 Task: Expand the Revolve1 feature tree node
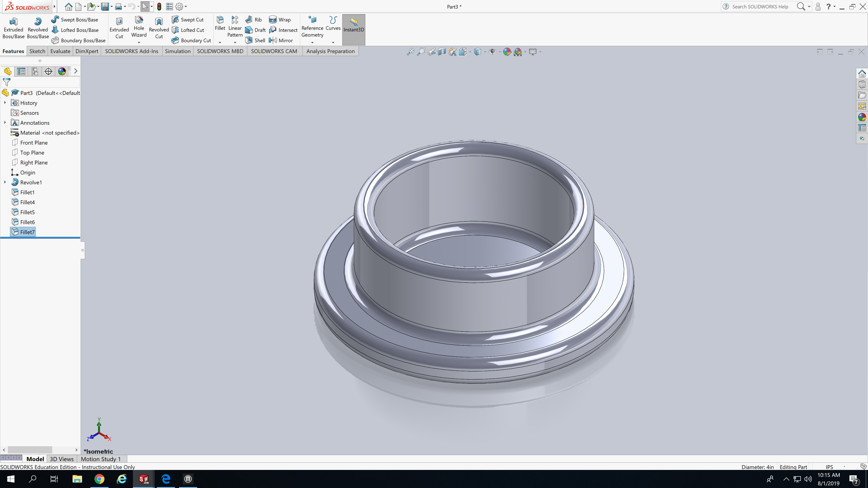pyautogui.click(x=5, y=182)
